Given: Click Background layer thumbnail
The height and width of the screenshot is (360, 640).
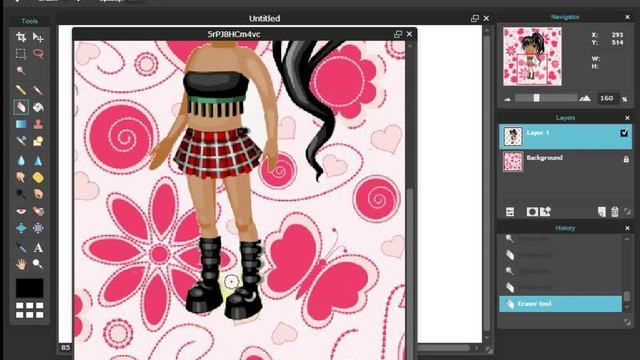Looking at the screenshot, I should [x=513, y=161].
